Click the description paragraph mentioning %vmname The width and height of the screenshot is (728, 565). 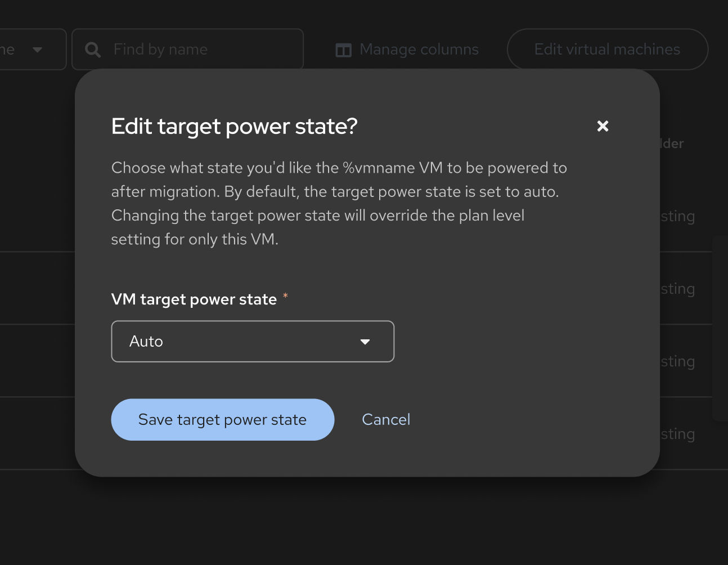338,203
